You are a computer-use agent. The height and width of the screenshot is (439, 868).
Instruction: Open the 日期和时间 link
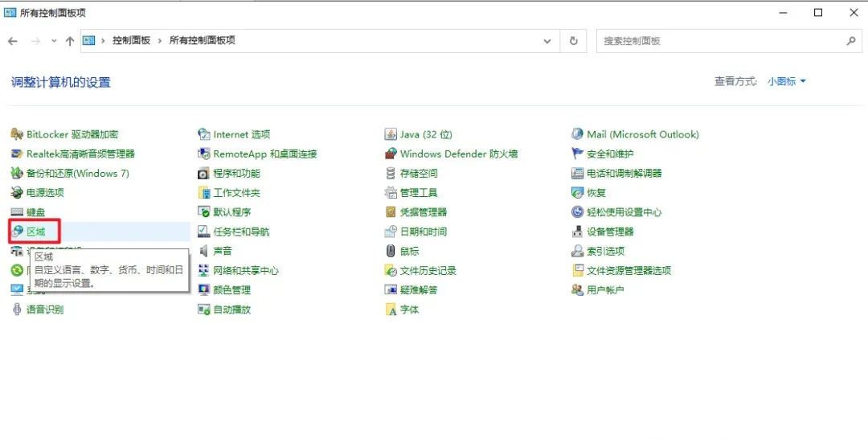click(423, 232)
